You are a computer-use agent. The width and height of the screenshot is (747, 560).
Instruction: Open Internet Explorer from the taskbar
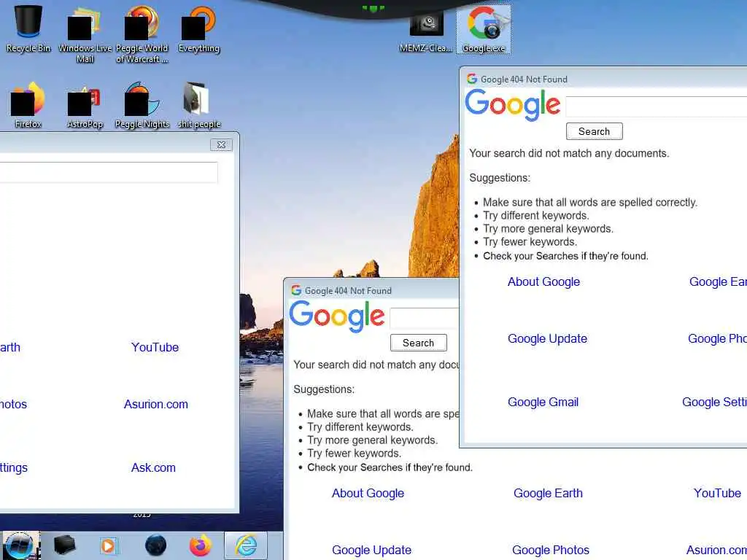[x=246, y=545]
